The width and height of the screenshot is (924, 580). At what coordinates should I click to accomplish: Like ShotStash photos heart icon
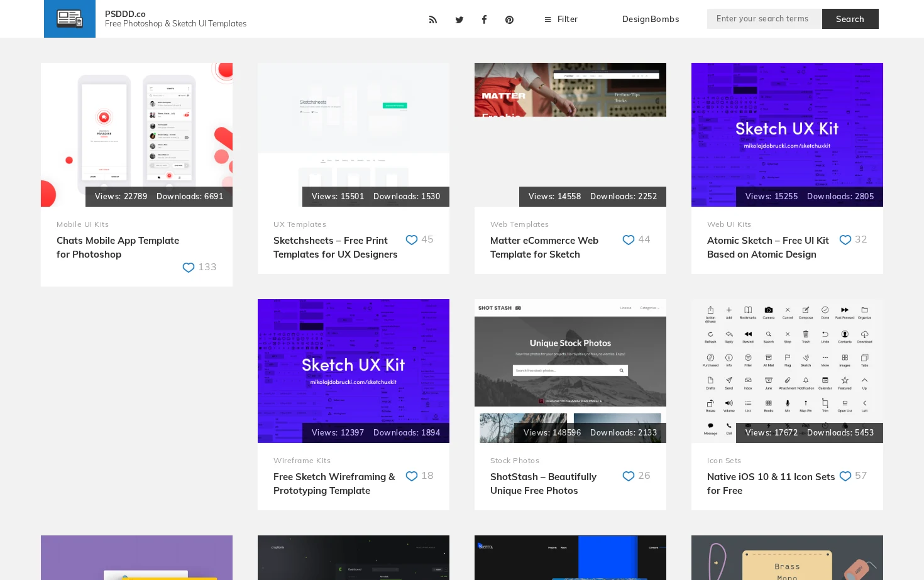(629, 476)
